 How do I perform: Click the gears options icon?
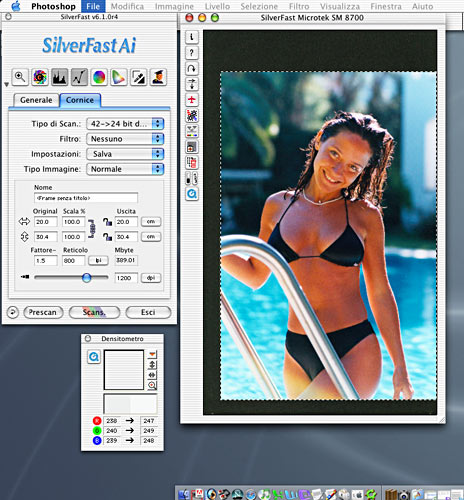(x=192, y=115)
